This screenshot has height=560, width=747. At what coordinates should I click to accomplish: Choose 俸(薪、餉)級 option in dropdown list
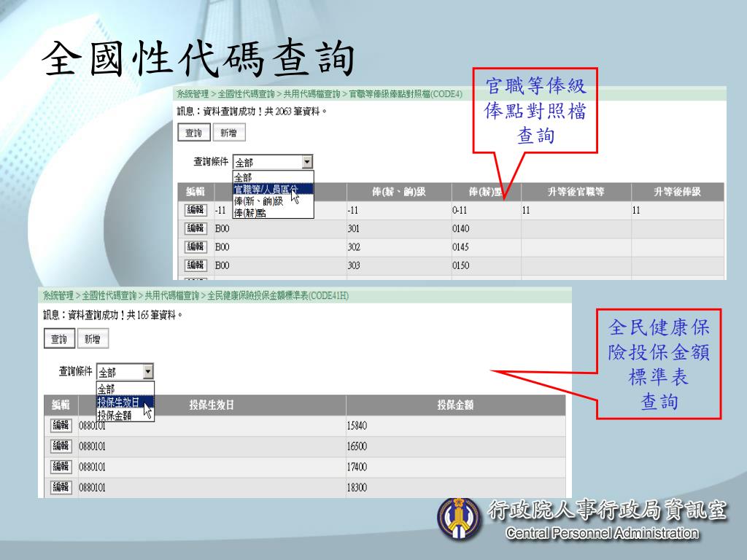[273, 201]
